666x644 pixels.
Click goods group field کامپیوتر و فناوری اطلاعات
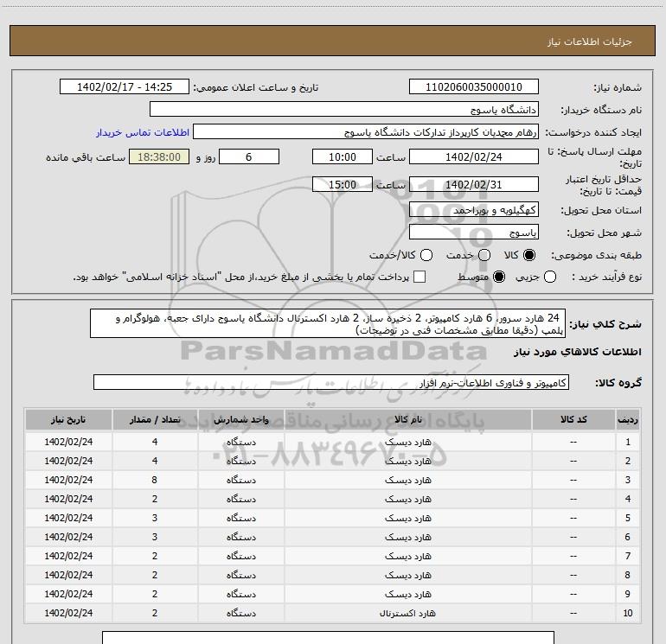point(331,382)
